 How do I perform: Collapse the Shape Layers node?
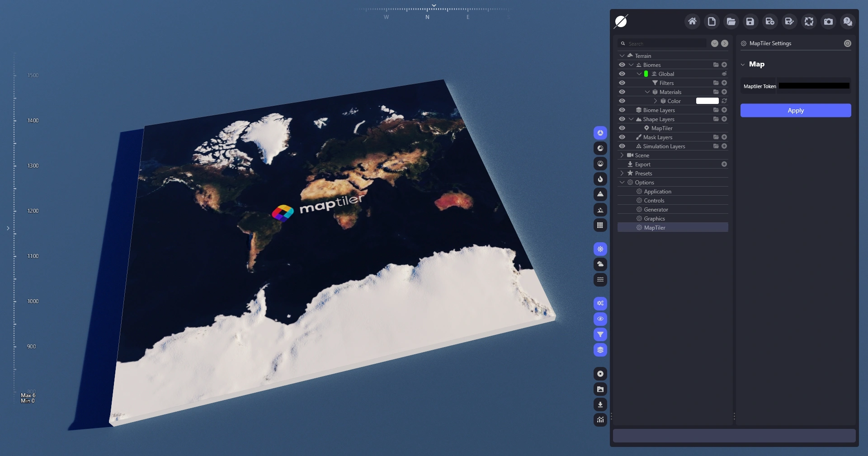coord(631,119)
